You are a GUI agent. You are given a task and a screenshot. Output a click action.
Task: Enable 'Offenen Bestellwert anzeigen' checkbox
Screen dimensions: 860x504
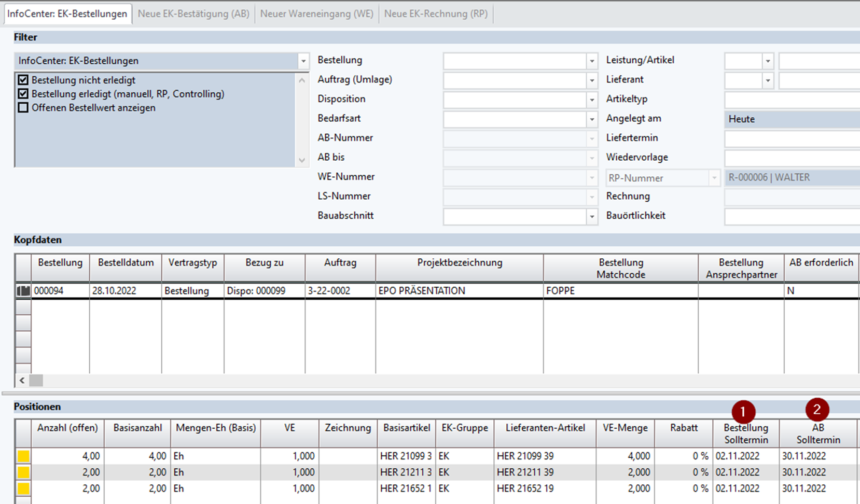(x=23, y=108)
